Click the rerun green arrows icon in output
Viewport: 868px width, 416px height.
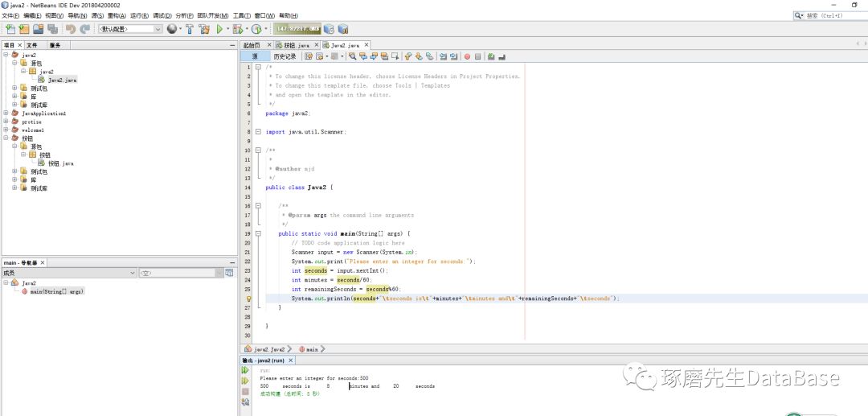244,370
